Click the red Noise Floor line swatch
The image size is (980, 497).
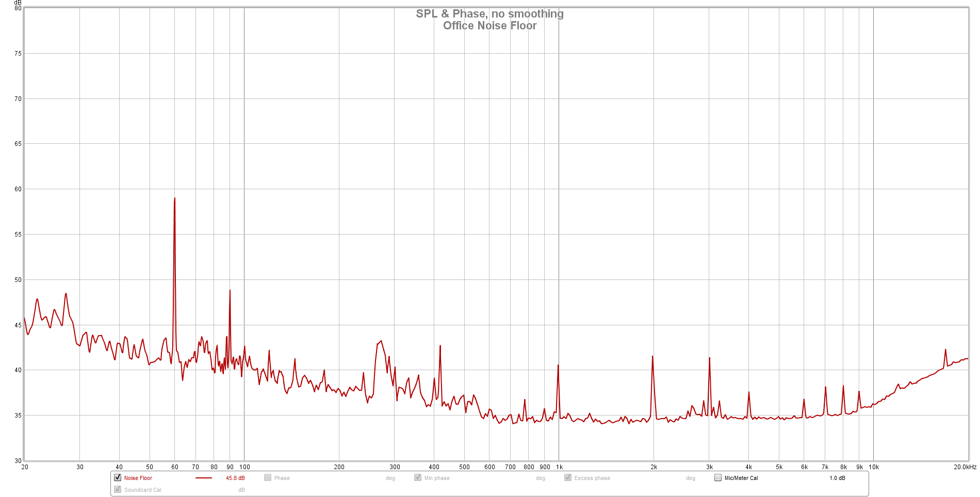click(x=204, y=478)
